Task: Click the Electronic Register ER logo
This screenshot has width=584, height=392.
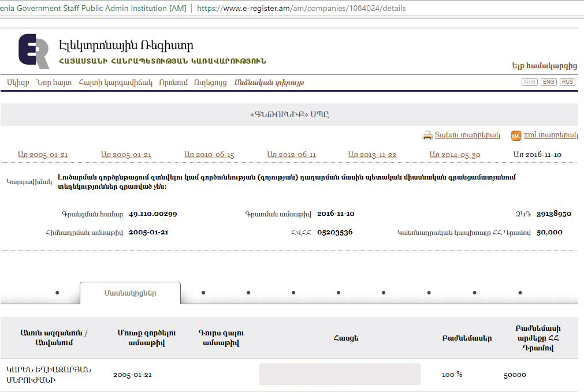Action: click(x=34, y=51)
